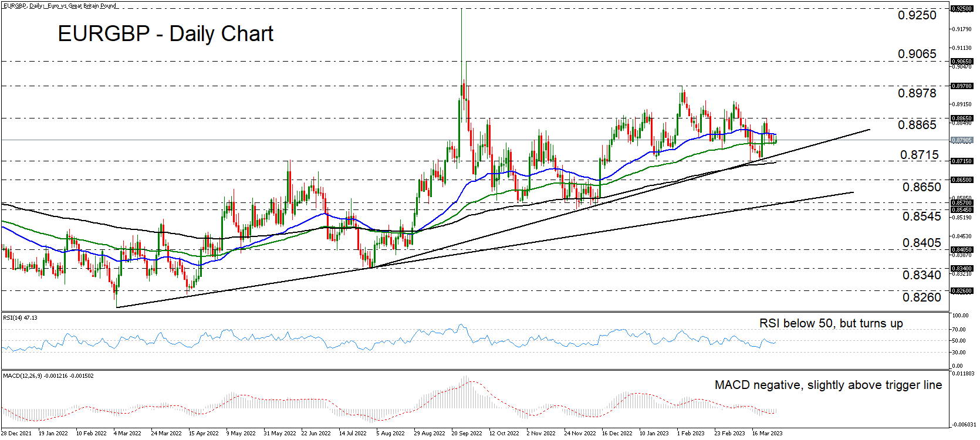
Task: Click the '1 Feb 2023' date label
Action: tap(691, 434)
